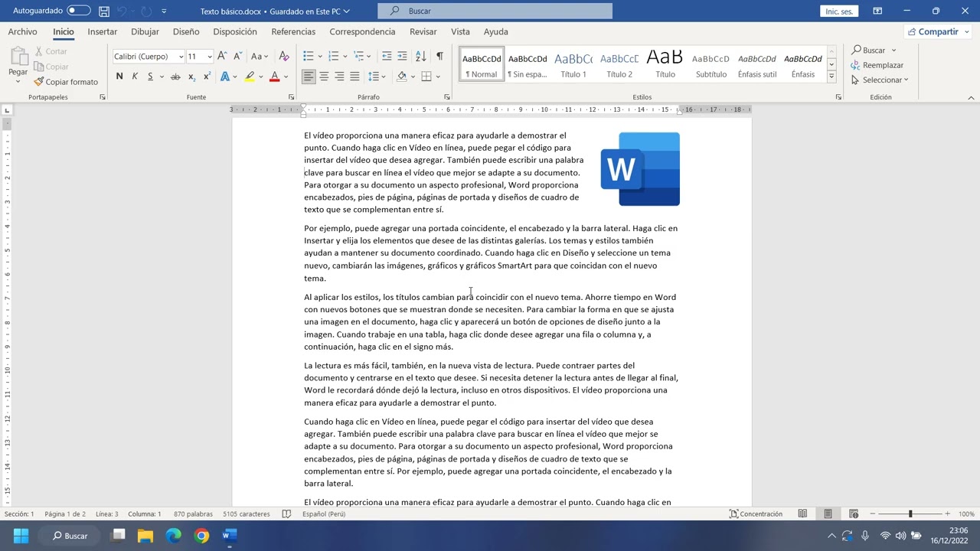Click the Sort (A-Z) icon

pos(421,56)
